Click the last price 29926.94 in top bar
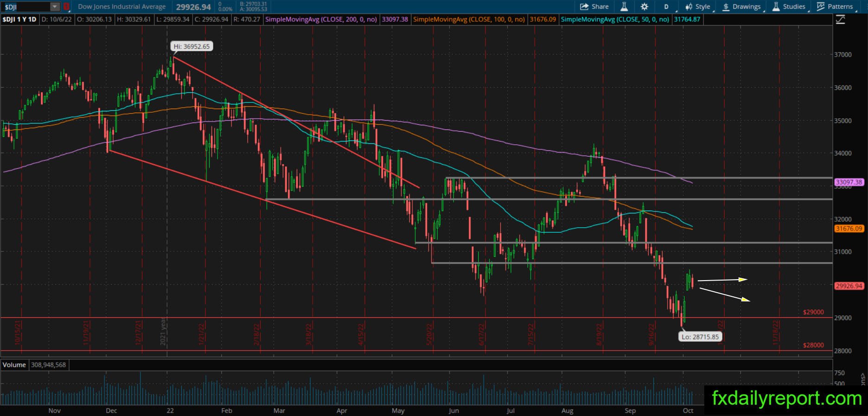 193,7
